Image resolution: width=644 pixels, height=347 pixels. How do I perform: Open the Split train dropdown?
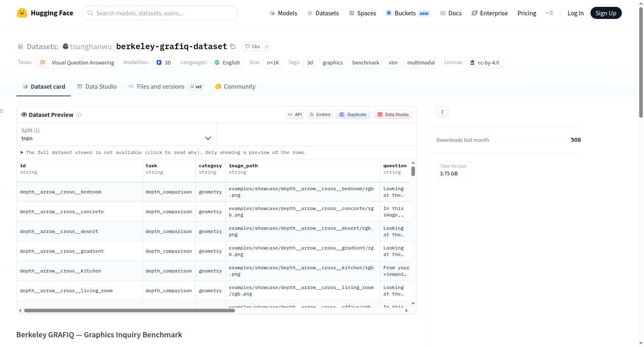click(116, 134)
